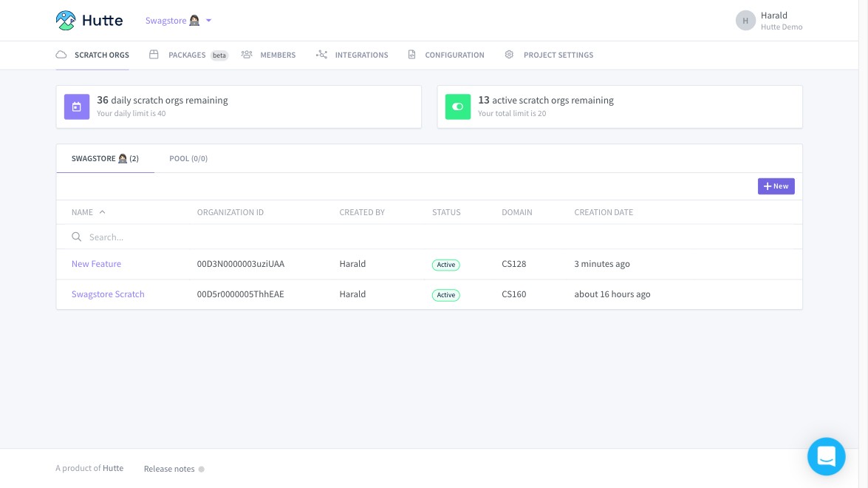Screen dimensions: 868x488
Task: Click the Domain column header
Action: click(517, 212)
